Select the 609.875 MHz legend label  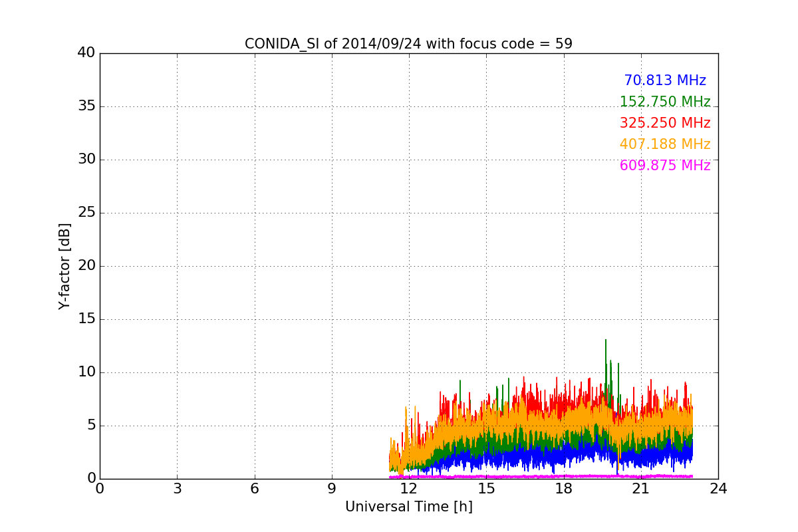[665, 166]
